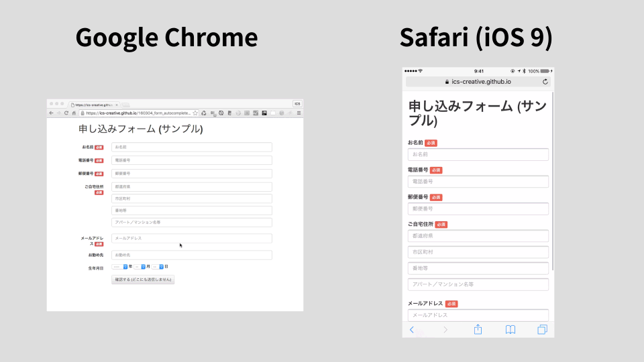The image size is (644, 362).
Task: Open the birth month dropdown in Chrome
Action: click(140, 267)
